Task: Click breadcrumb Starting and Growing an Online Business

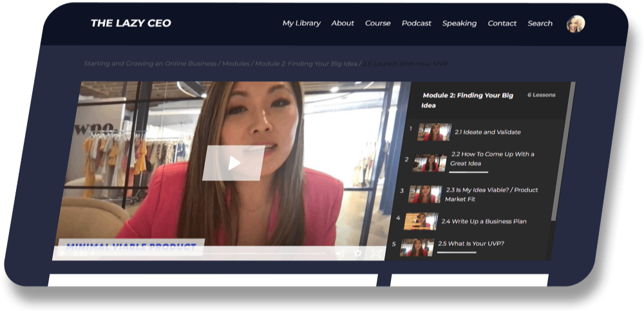Action: (x=150, y=64)
